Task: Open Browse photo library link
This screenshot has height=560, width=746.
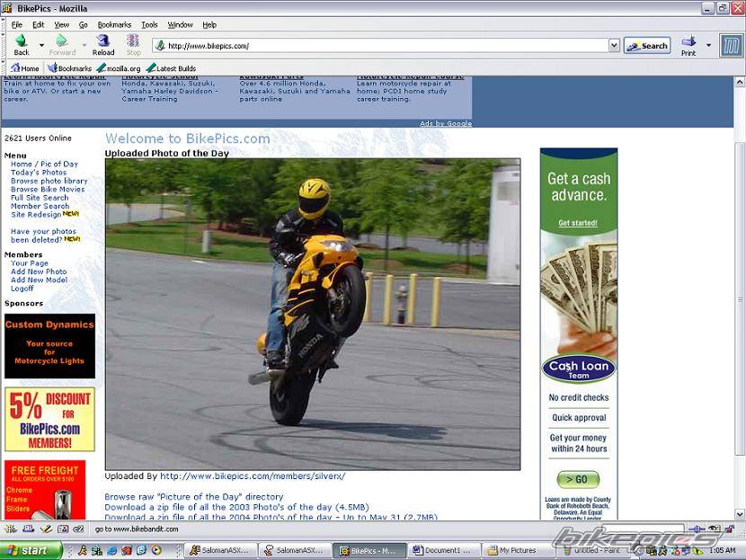Action: click(49, 181)
